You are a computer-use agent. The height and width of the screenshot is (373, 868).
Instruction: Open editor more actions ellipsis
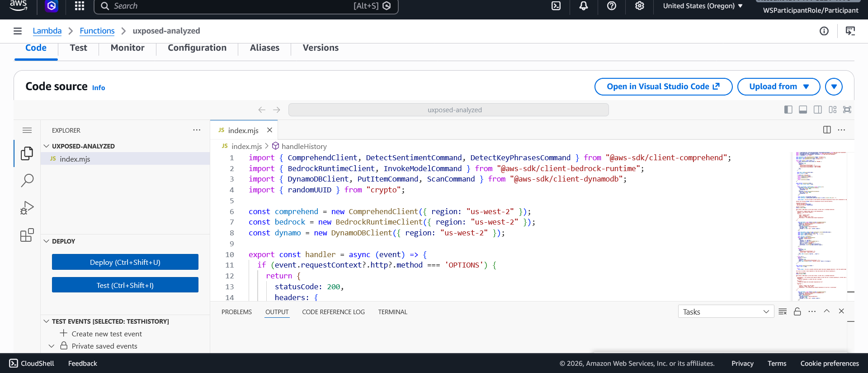tap(841, 130)
